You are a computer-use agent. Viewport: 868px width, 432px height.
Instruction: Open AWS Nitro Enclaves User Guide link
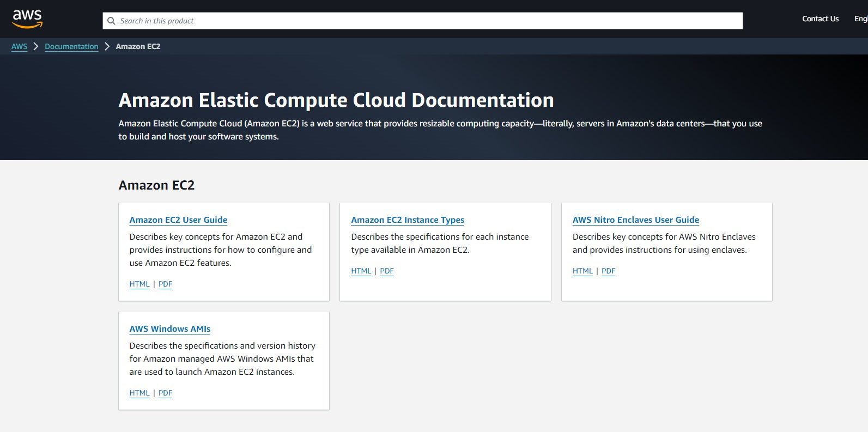point(636,220)
